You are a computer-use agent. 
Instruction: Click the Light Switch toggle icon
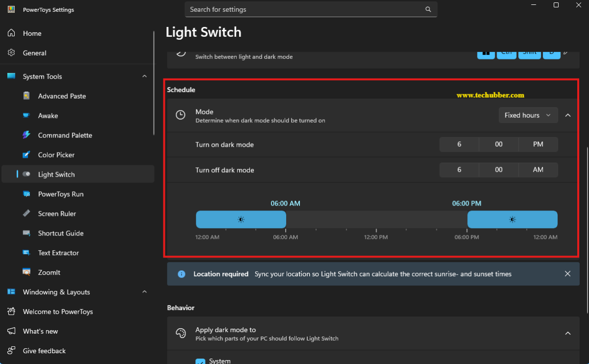click(27, 175)
